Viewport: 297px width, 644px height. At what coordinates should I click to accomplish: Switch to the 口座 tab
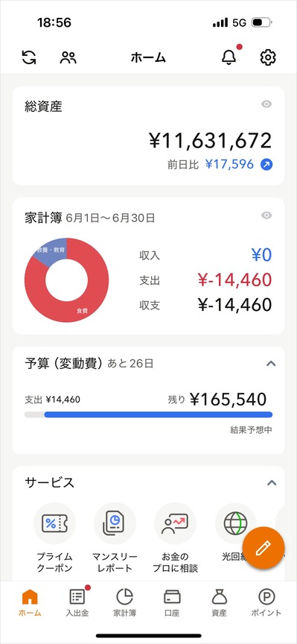pyautogui.click(x=172, y=602)
